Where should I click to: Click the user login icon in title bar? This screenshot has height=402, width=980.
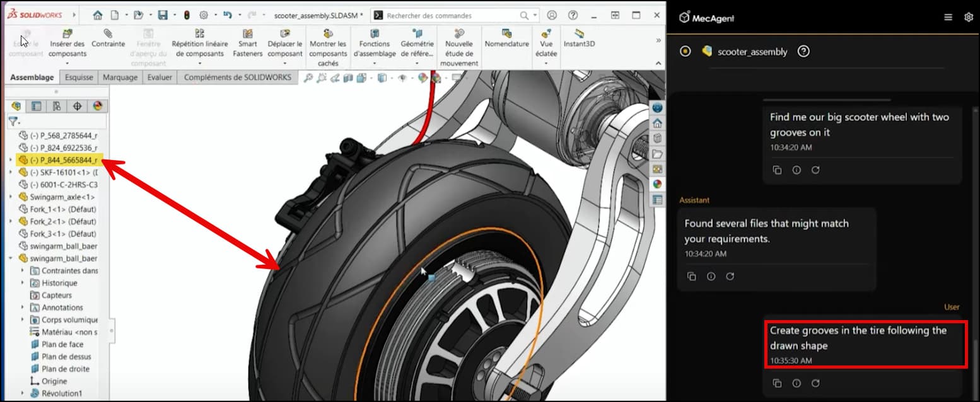tap(552, 15)
